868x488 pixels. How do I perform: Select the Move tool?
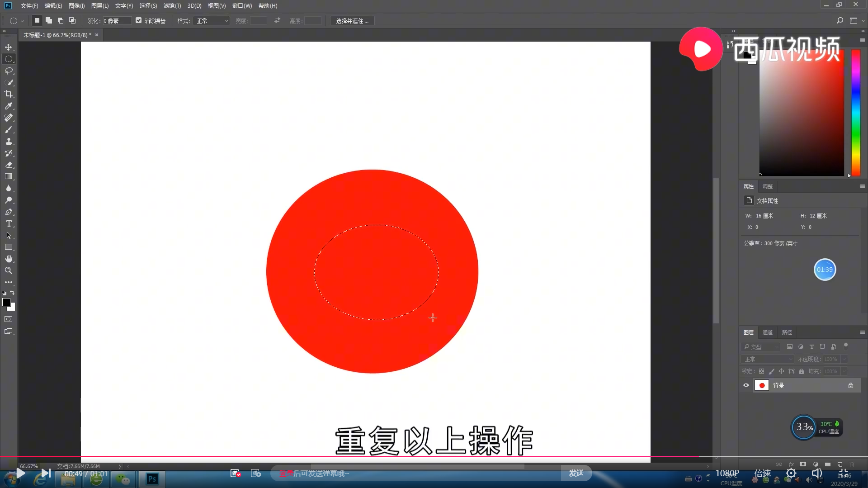pyautogui.click(x=9, y=47)
